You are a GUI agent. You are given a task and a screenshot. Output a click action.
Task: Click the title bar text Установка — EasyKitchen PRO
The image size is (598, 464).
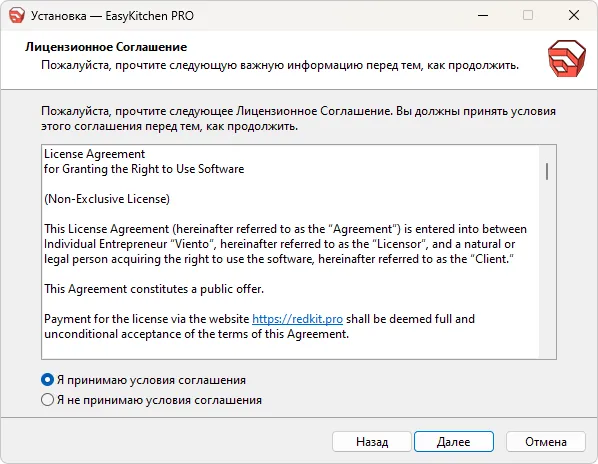coord(112,16)
